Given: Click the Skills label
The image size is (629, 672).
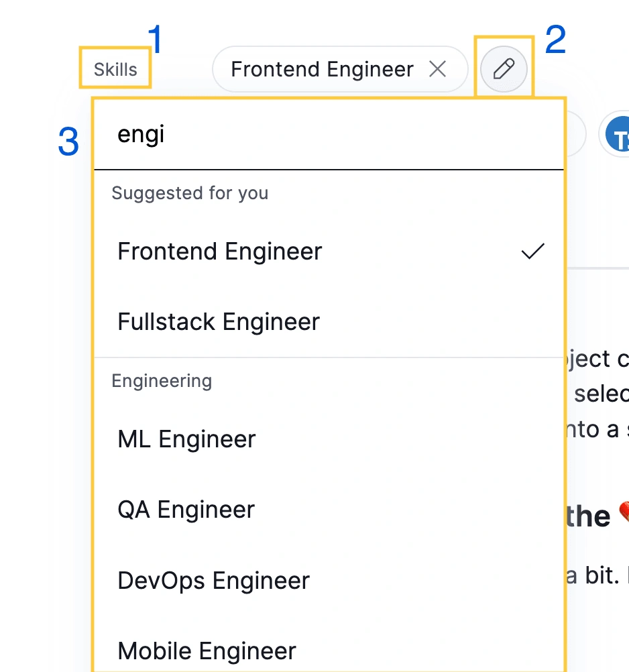Looking at the screenshot, I should [115, 69].
